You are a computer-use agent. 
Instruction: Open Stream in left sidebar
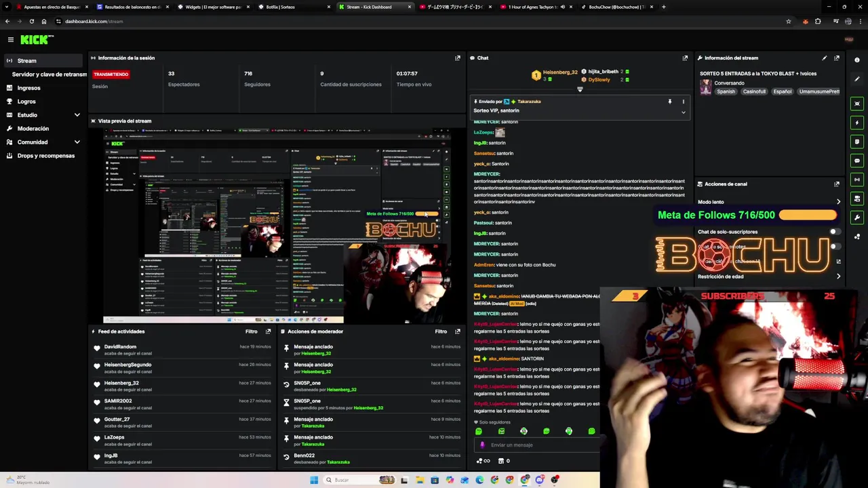tap(43, 61)
